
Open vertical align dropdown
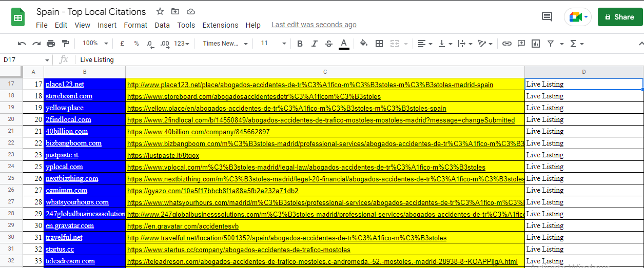[445, 44]
